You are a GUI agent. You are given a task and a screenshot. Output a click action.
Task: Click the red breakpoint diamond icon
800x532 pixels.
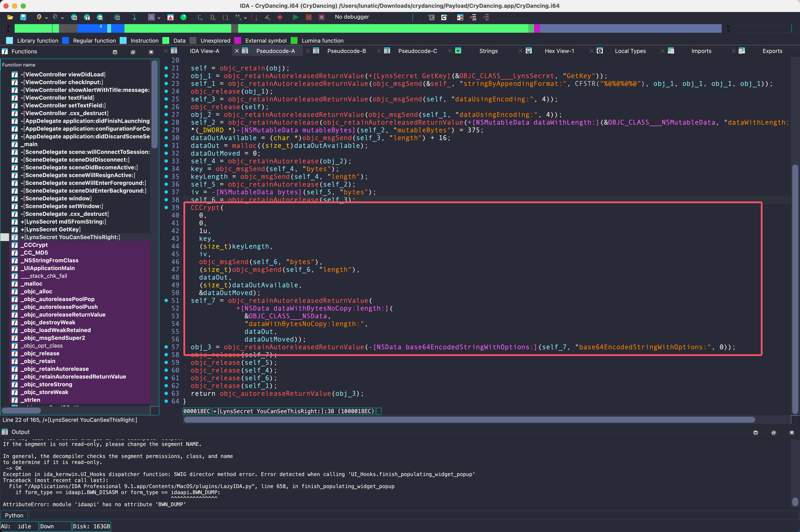[280, 17]
